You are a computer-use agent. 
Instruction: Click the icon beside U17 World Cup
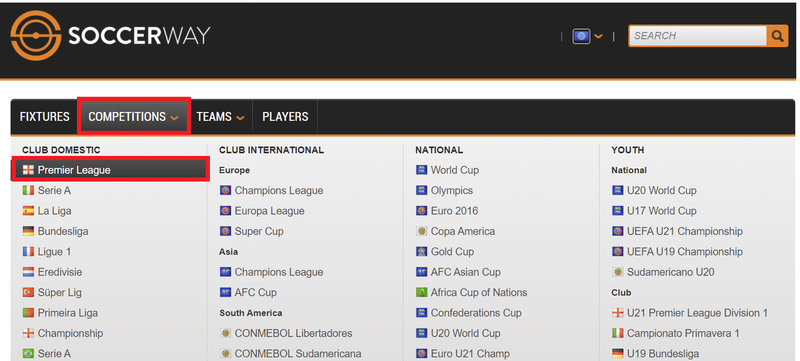617,211
